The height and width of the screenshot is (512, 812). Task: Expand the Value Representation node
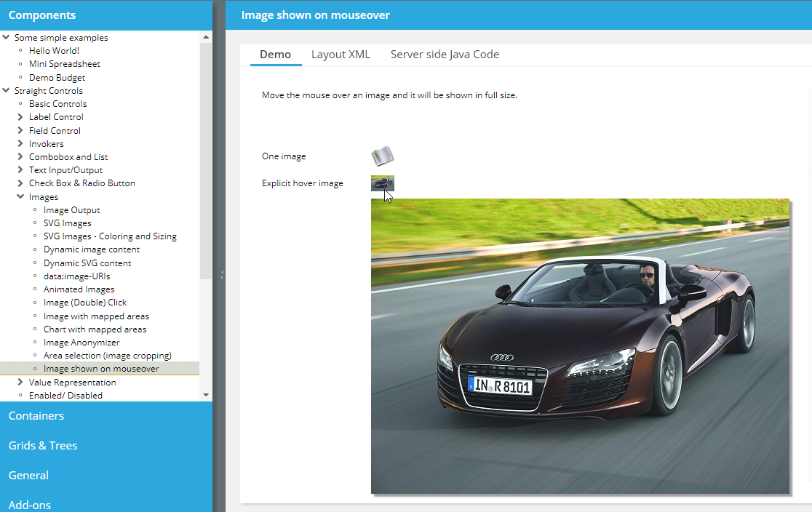pos(20,383)
